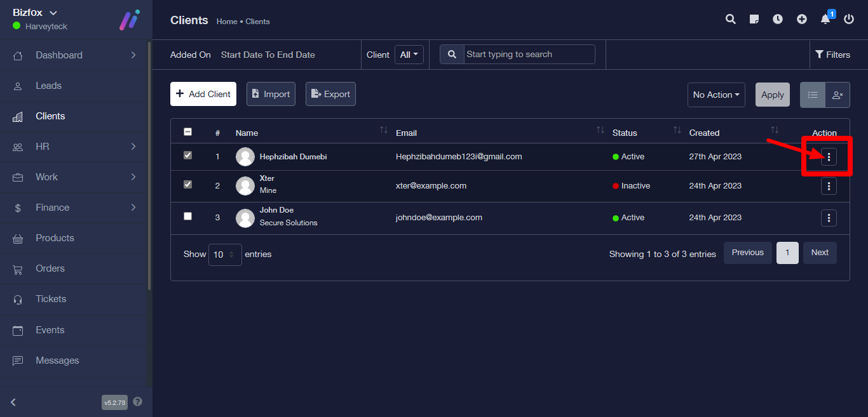
Task: Switch to the list view icon
Action: point(813,95)
